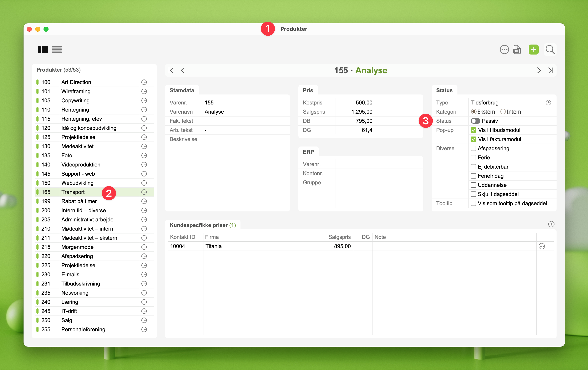
Task: Uncheck Vis i tilbudsmodul checkbox
Action: (x=473, y=130)
